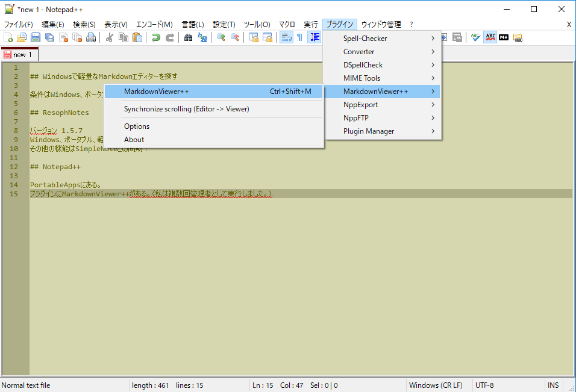This screenshot has width=576, height=392.
Task: Click line 12 text ## Notepad++
Action: click(55, 167)
